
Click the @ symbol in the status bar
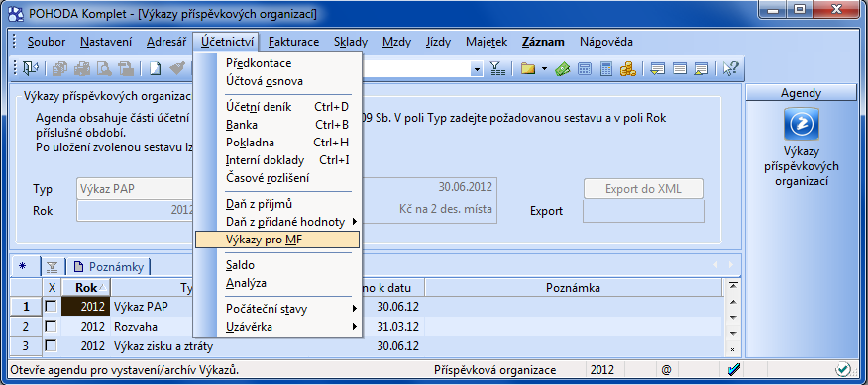(x=666, y=369)
